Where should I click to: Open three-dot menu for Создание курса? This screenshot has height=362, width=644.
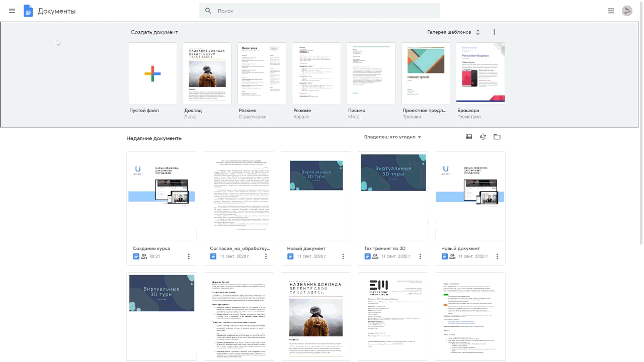tap(189, 256)
